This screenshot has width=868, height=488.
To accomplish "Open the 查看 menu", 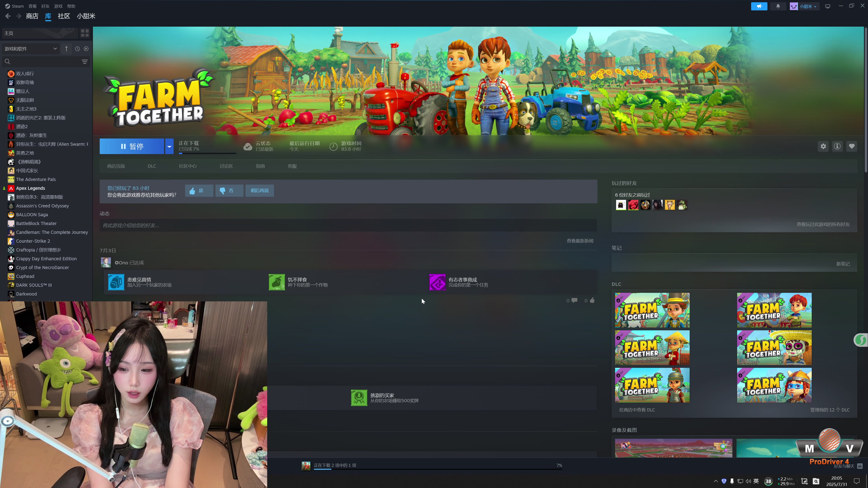I will (x=32, y=6).
